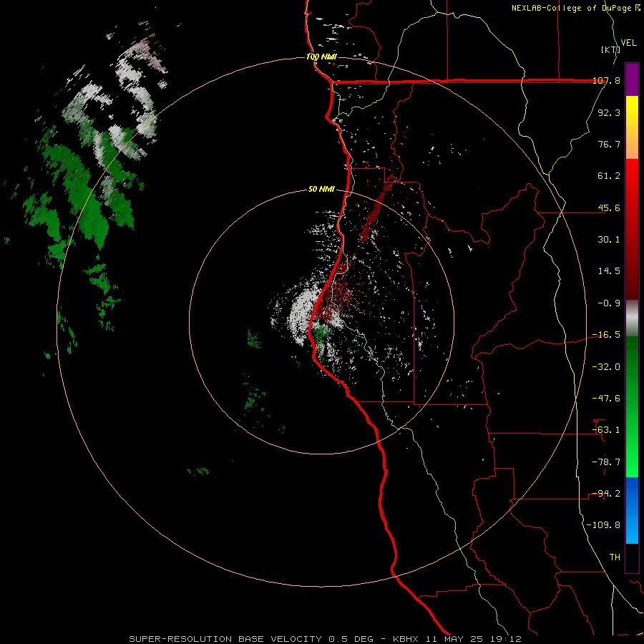Click the -47.6 legend value
Viewport: 644px width, 644px height.
click(606, 399)
